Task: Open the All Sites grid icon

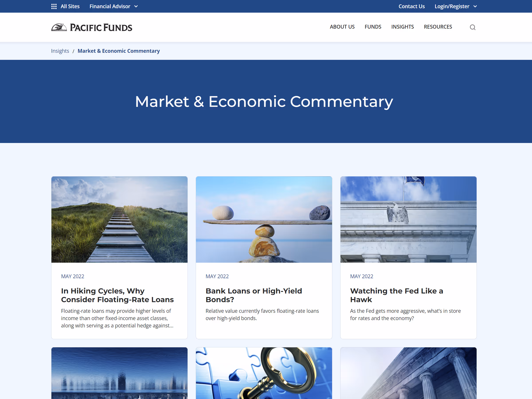Action: (54, 6)
